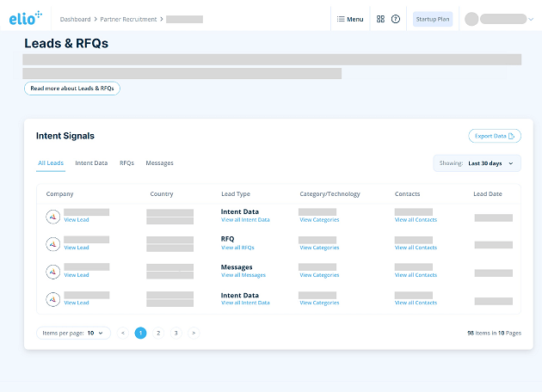Open the Showing Last 30 days dropdown
Image resolution: width=542 pixels, height=392 pixels.
(477, 163)
